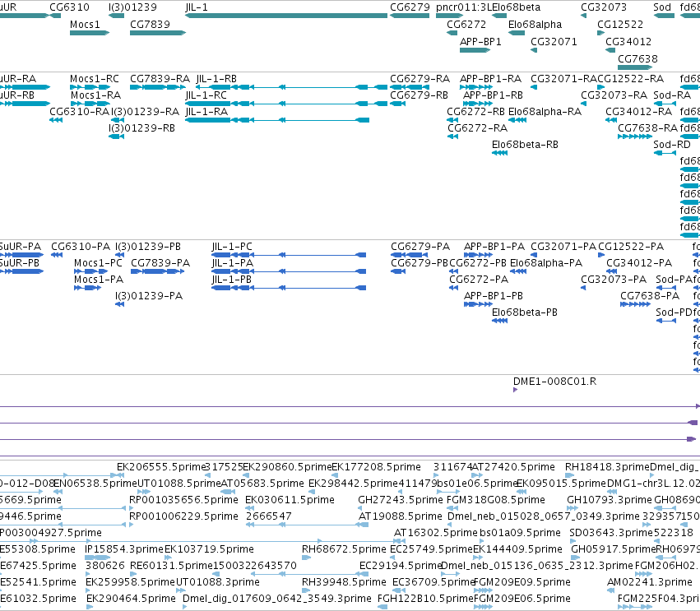The image size is (700, 611).
Task: Select the JIL-1-PC protein feature
Action: pos(289,255)
